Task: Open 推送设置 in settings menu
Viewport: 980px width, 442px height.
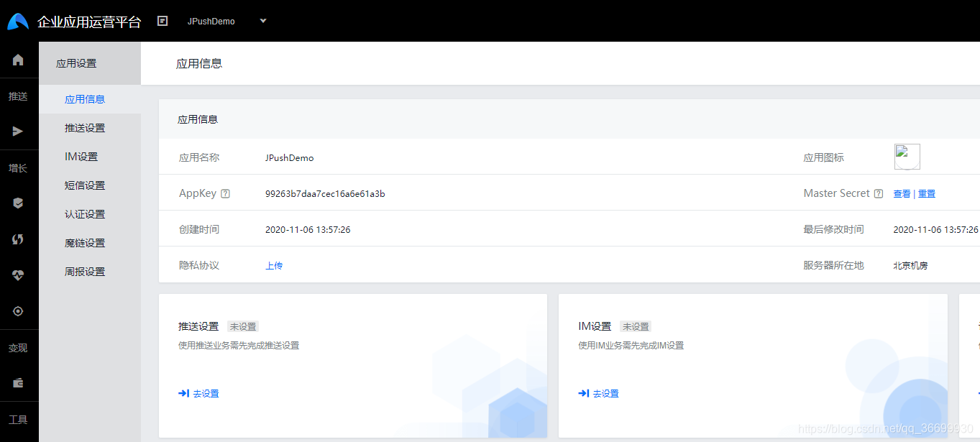Action: (85, 128)
